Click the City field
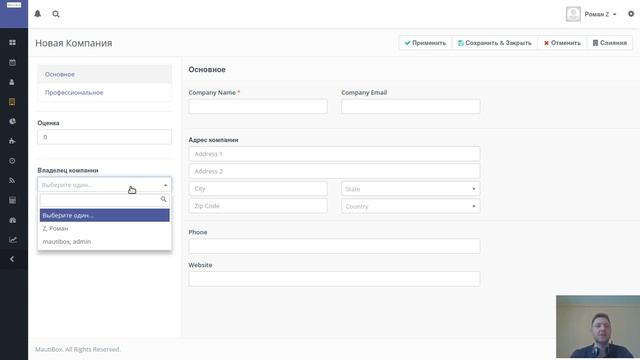Viewport: 640px width, 360px height. (258, 189)
